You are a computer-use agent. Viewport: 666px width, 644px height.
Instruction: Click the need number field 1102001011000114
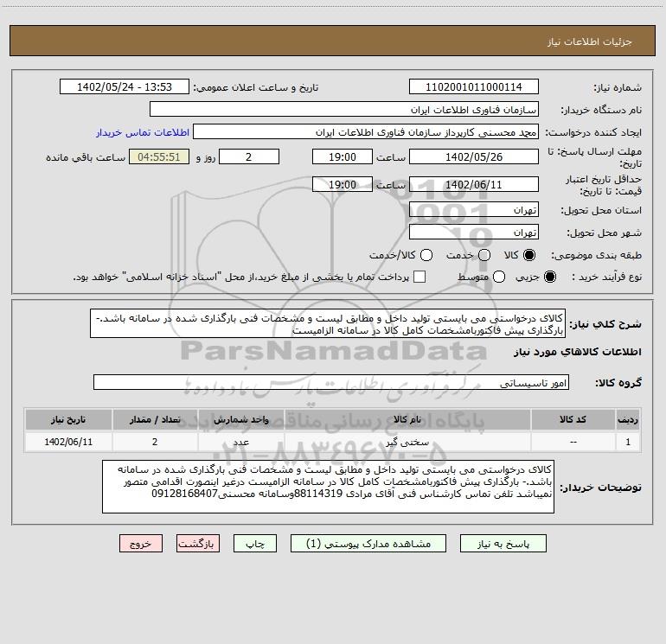click(474, 87)
